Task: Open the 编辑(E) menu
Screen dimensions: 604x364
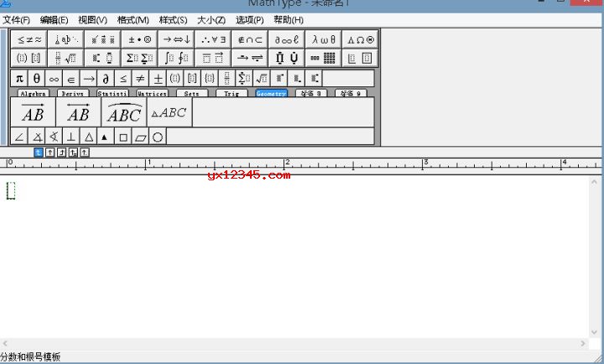Action: [x=55, y=20]
